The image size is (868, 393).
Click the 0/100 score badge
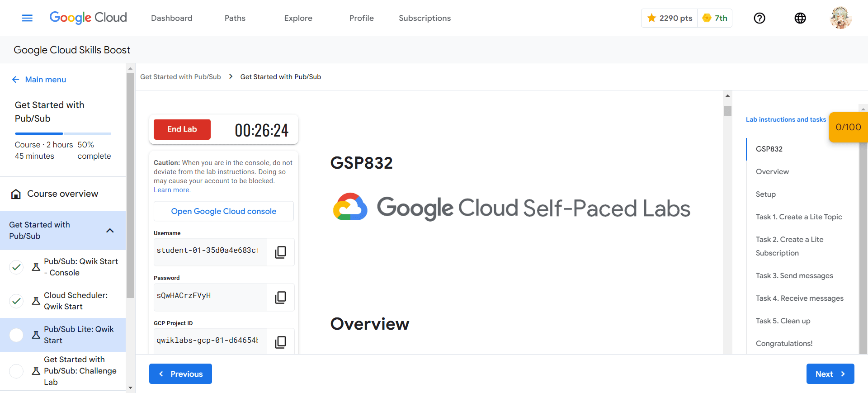click(x=848, y=127)
